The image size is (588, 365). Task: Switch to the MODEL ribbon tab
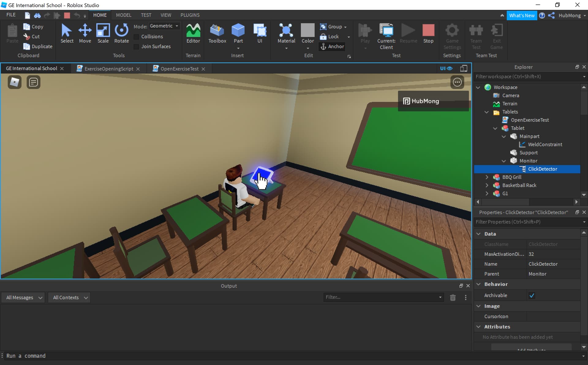pos(123,15)
